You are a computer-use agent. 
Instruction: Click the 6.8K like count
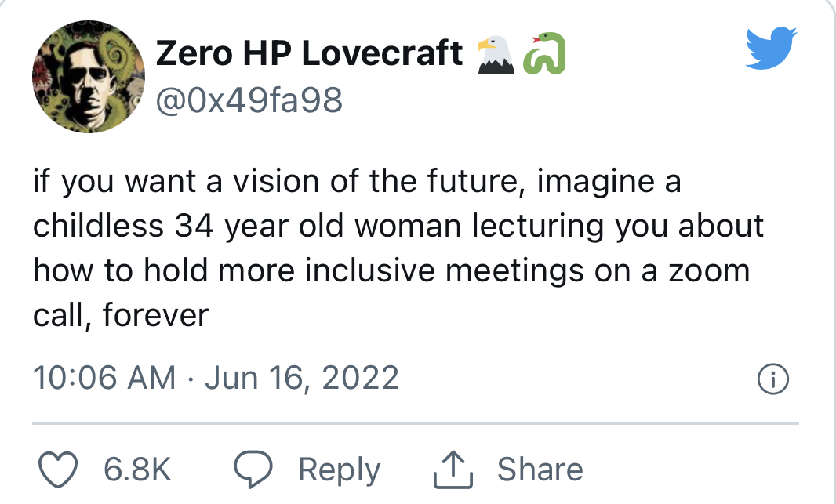coord(137,470)
